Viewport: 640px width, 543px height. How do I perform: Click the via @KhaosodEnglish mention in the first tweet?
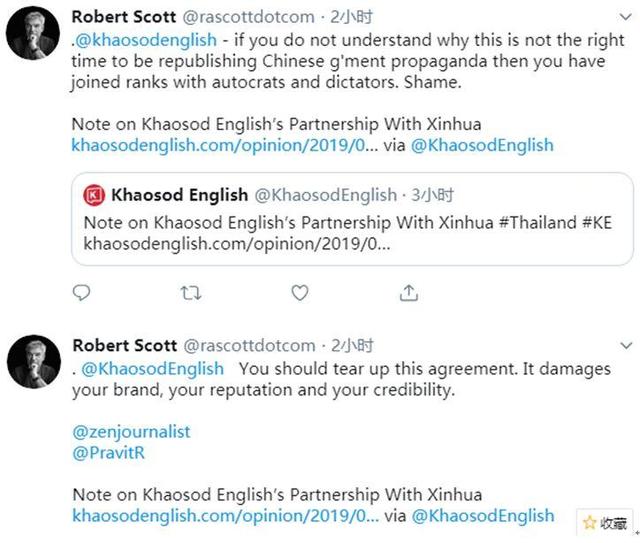pos(482,145)
